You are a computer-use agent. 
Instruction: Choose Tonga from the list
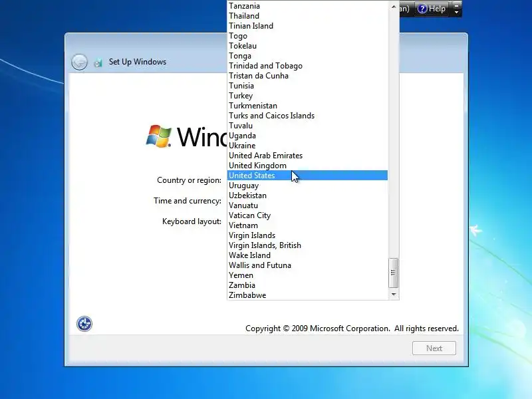pyautogui.click(x=307, y=56)
